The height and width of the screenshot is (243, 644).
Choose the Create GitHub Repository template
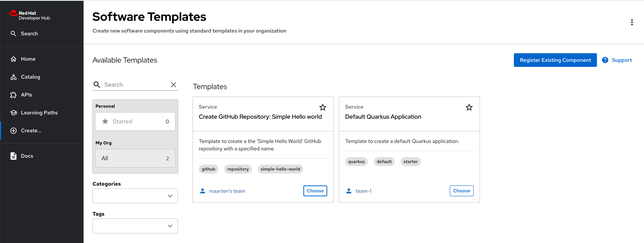click(x=315, y=191)
